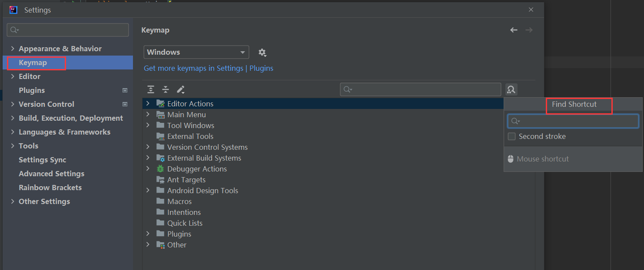Click the Edit Shortcut pencil icon

tap(181, 89)
